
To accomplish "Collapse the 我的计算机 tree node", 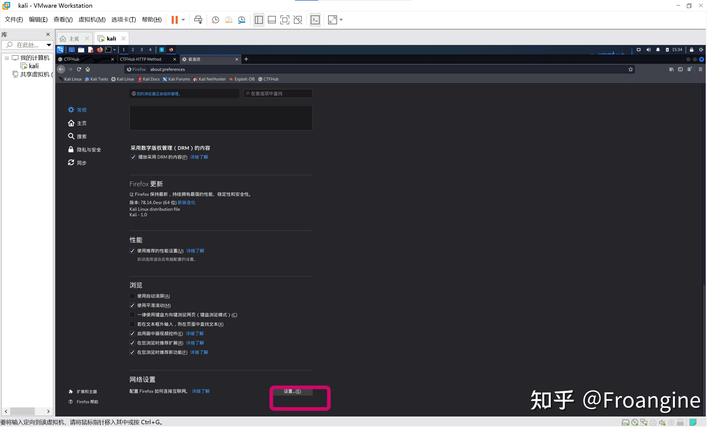I will [7, 58].
